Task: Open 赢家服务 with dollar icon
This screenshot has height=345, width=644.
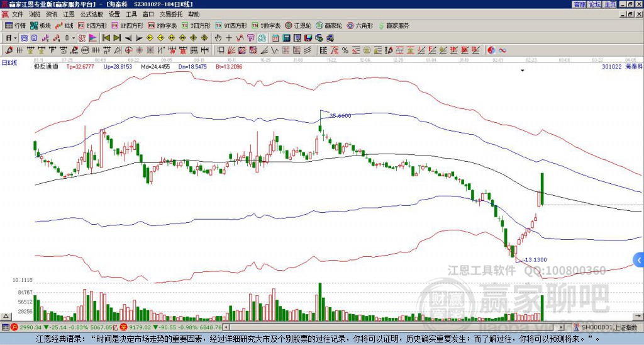Action: (394, 25)
